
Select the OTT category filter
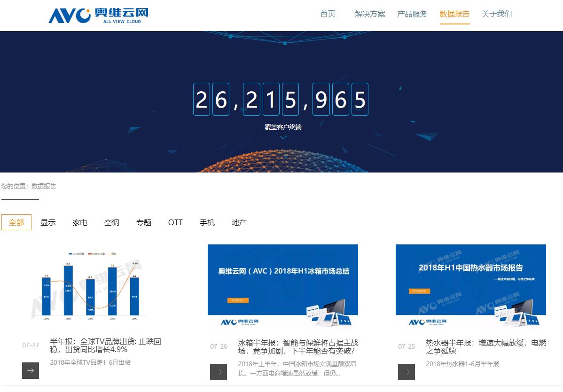[x=175, y=222]
